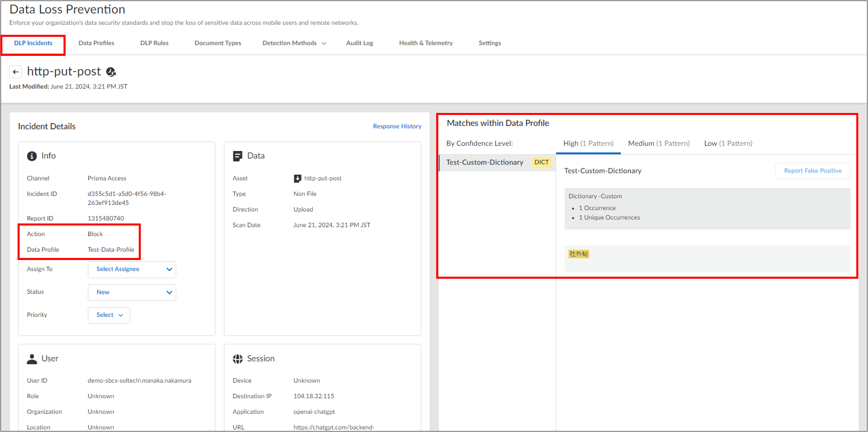
Task: Select the High (1 Pattern) confidence tab
Action: tap(588, 143)
